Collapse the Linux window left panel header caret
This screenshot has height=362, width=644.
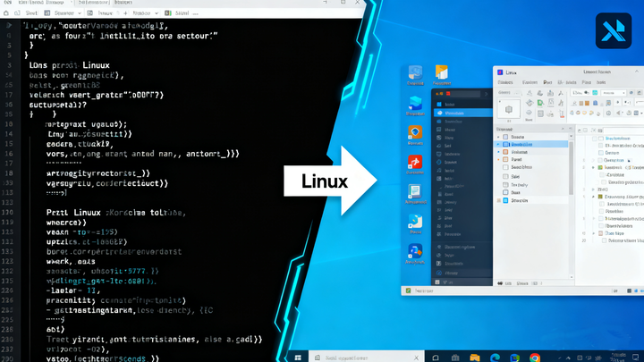563,129
